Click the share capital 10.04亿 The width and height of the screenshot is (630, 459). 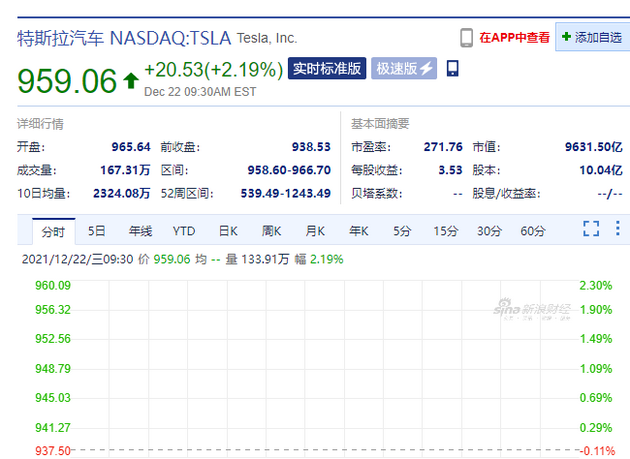pyautogui.click(x=601, y=170)
